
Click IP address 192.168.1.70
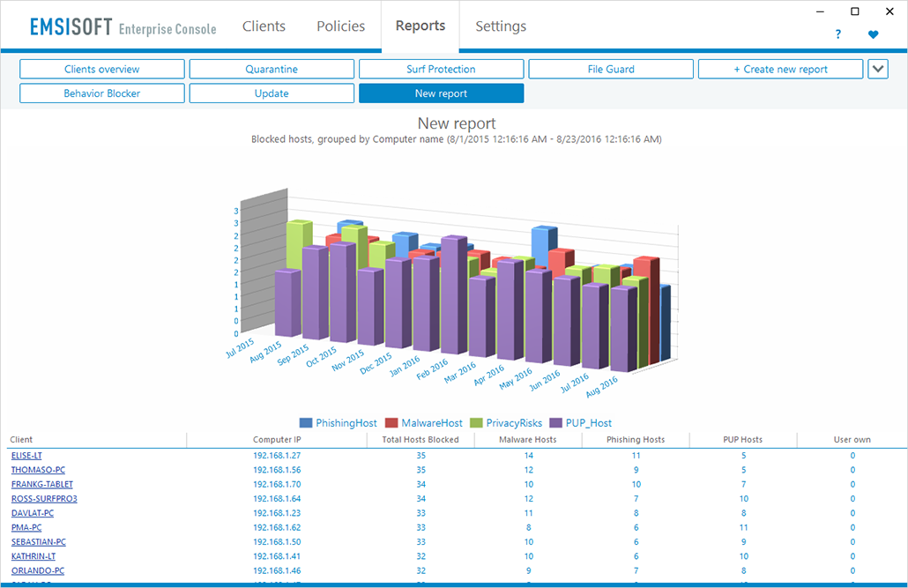tap(277, 484)
